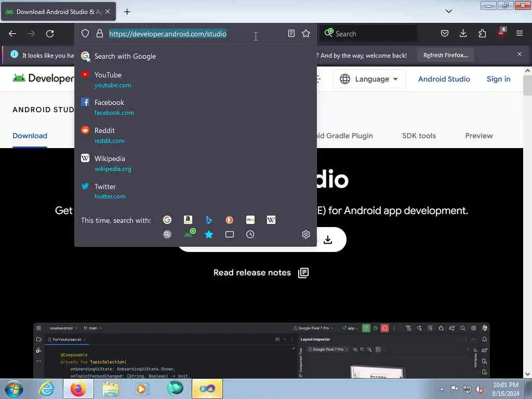Switch to the SDK tools tab
532x399 pixels.
tap(419, 136)
